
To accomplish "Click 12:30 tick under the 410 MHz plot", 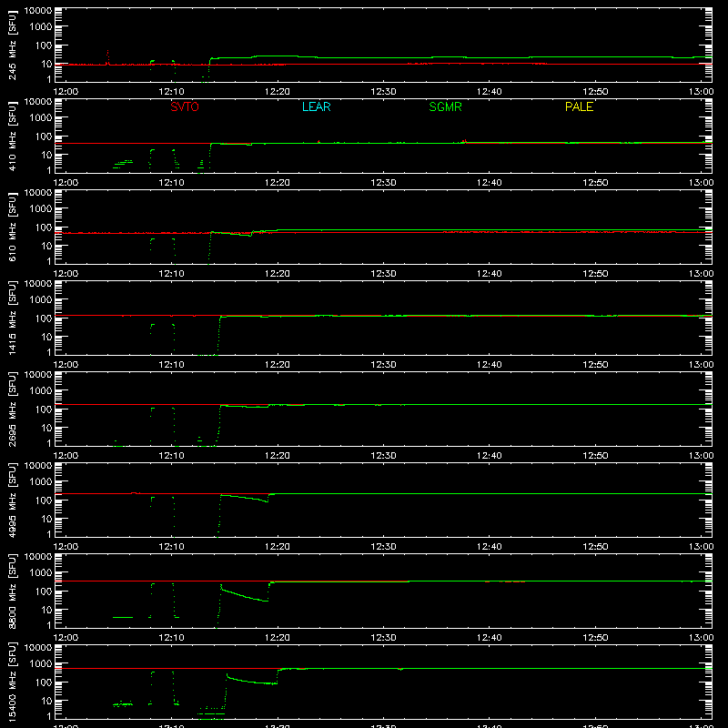I will [x=383, y=183].
